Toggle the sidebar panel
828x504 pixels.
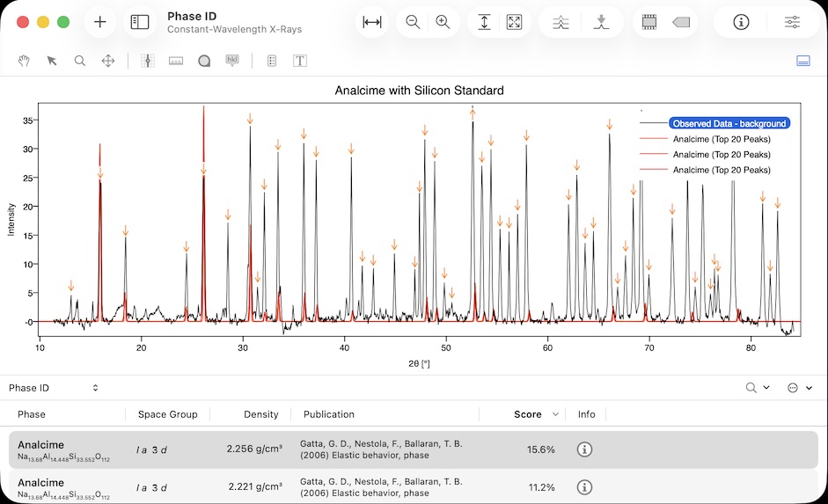coord(140,23)
